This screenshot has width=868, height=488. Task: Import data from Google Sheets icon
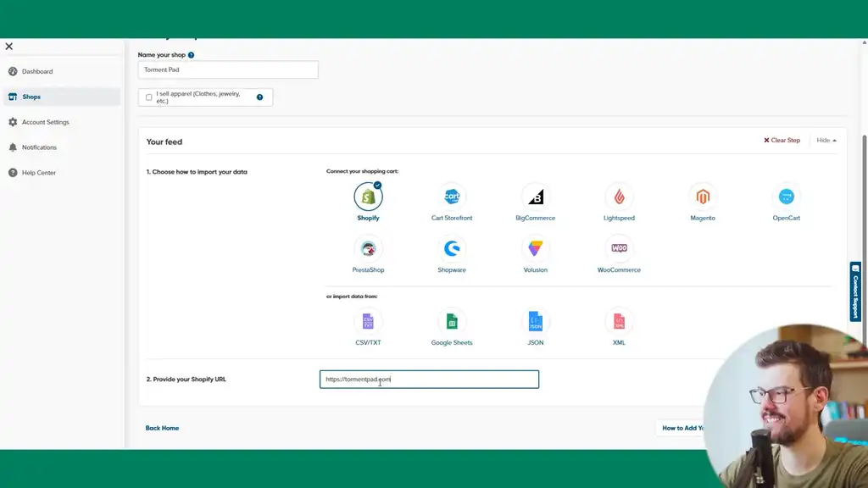[452, 321]
